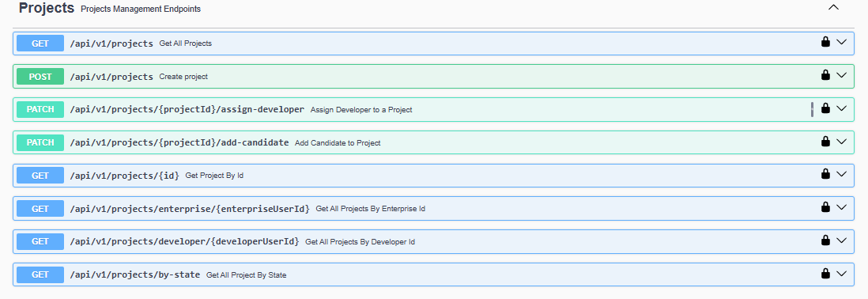The height and width of the screenshot is (299, 868).
Task: Collapse the Projects section chevron
Action: (833, 8)
